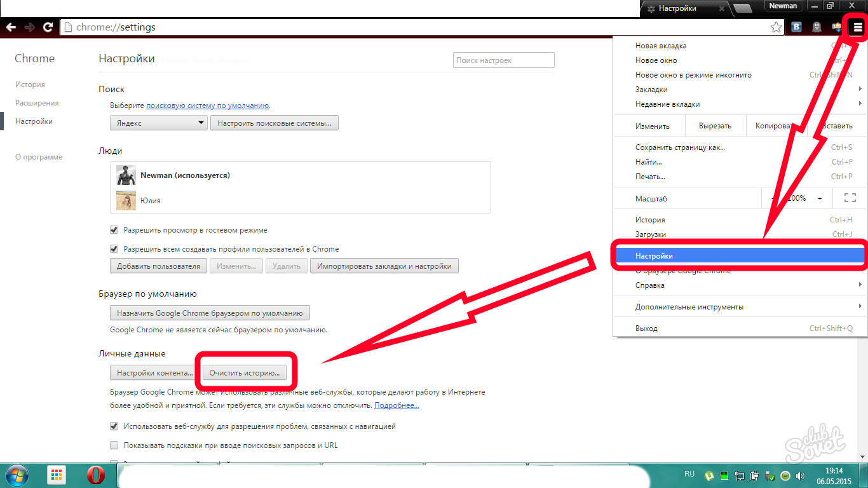This screenshot has width=868, height=488.
Task: Expand the Недавние вкладки submenu
Action: (x=740, y=104)
